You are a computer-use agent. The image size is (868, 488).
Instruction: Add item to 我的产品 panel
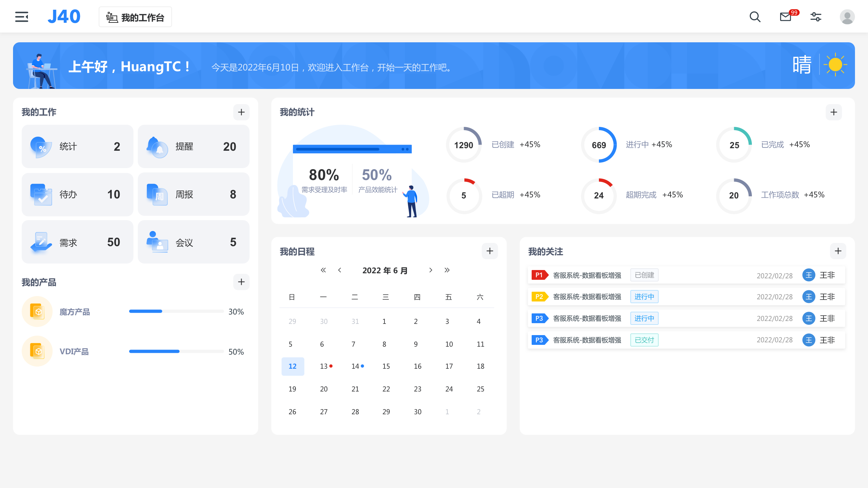click(x=241, y=282)
